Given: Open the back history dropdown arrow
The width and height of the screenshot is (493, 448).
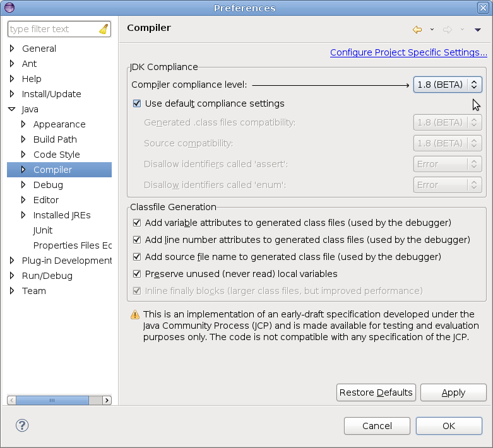Looking at the screenshot, I should pos(432,30).
